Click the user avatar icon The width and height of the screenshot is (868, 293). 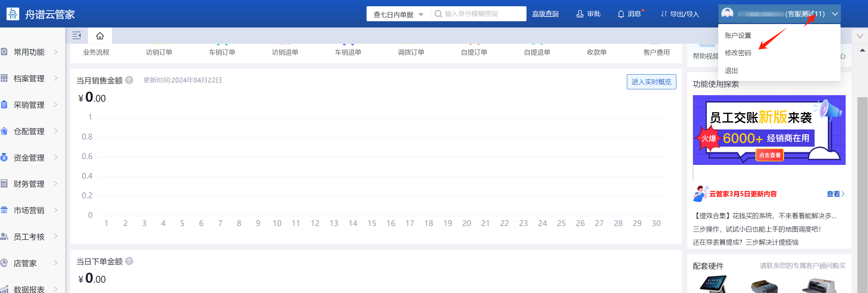pos(727,14)
